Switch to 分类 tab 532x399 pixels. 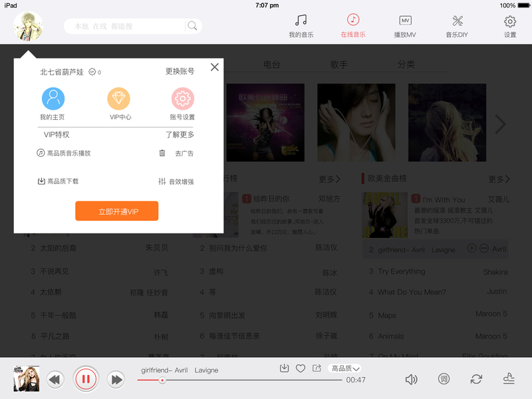(406, 64)
